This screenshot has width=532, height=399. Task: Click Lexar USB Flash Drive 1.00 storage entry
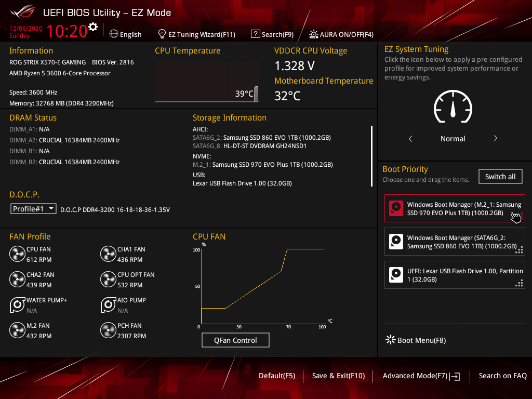(x=242, y=183)
